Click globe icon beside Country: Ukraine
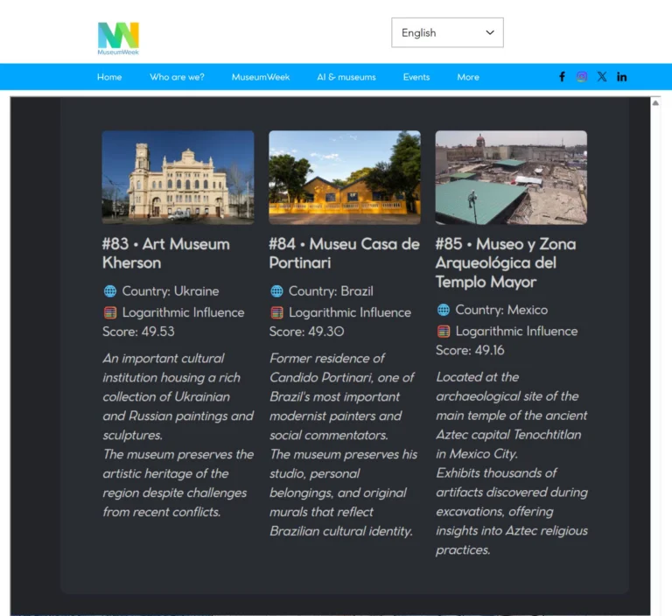Image resolution: width=672 pixels, height=616 pixels. 110,291
